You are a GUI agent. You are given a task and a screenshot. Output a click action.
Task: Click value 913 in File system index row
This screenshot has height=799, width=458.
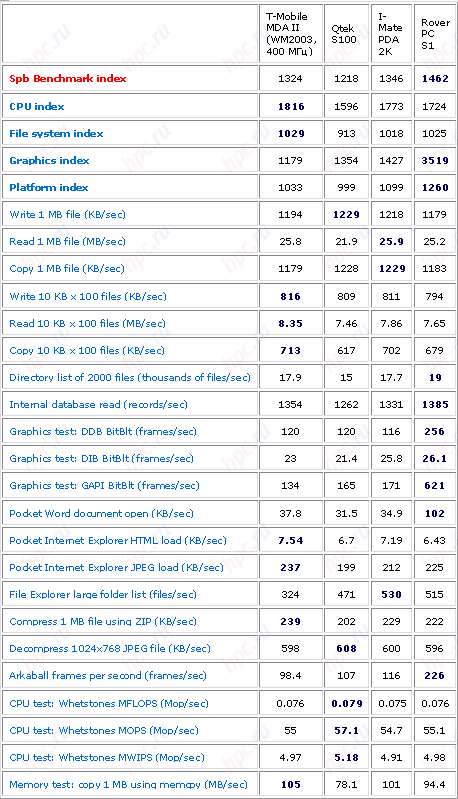point(346,134)
